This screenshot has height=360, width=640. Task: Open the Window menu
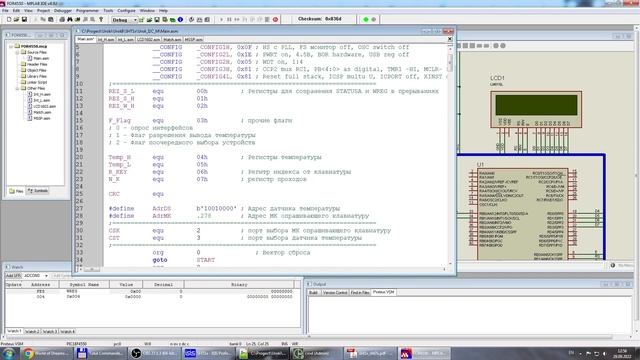(147, 11)
